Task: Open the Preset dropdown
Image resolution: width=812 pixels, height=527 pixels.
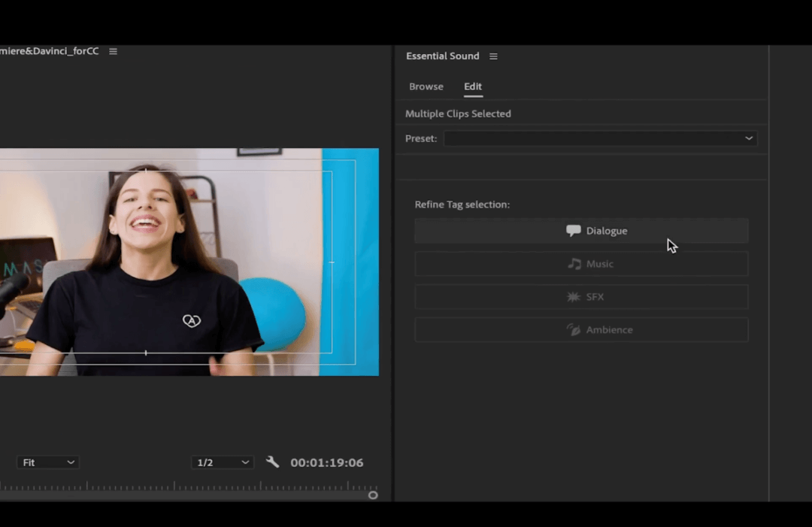Action: (599, 138)
